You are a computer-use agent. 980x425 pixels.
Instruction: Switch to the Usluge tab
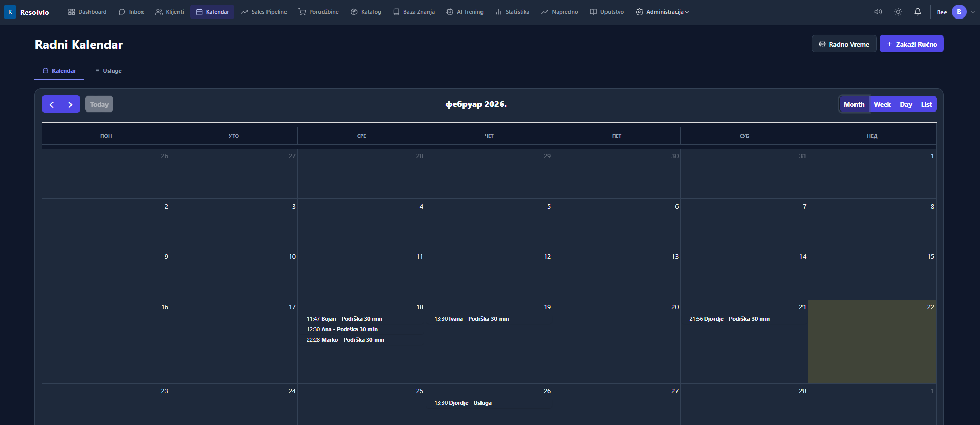[109, 71]
